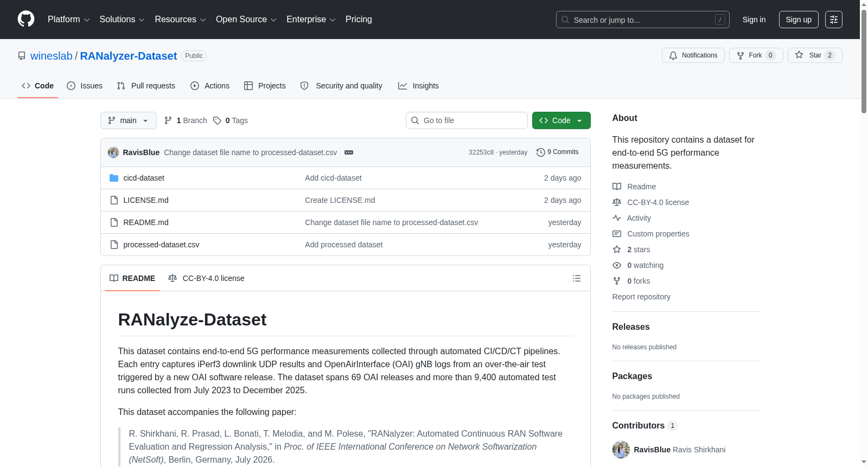Expand the Solutions menu
Viewport: 868px width, 467px height.
click(122, 20)
